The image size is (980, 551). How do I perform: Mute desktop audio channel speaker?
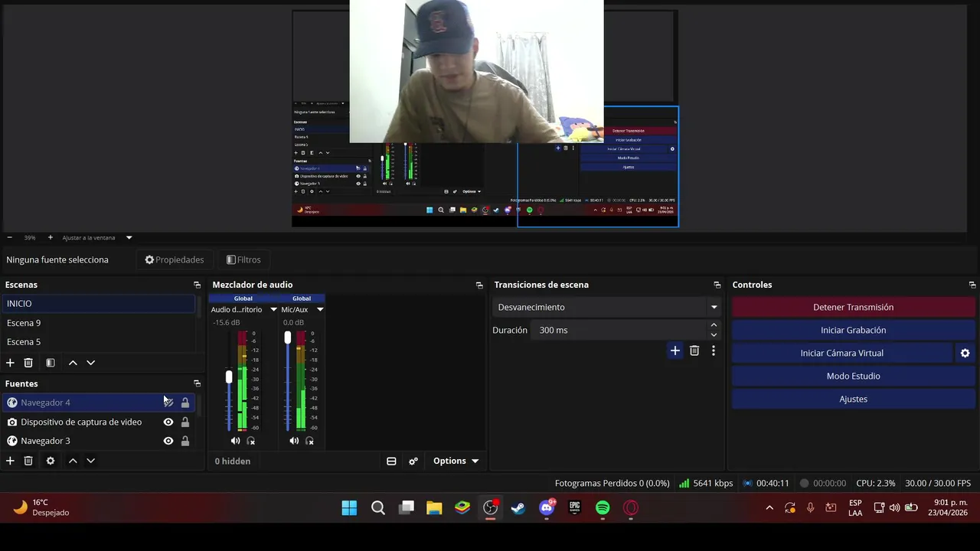pyautogui.click(x=235, y=441)
